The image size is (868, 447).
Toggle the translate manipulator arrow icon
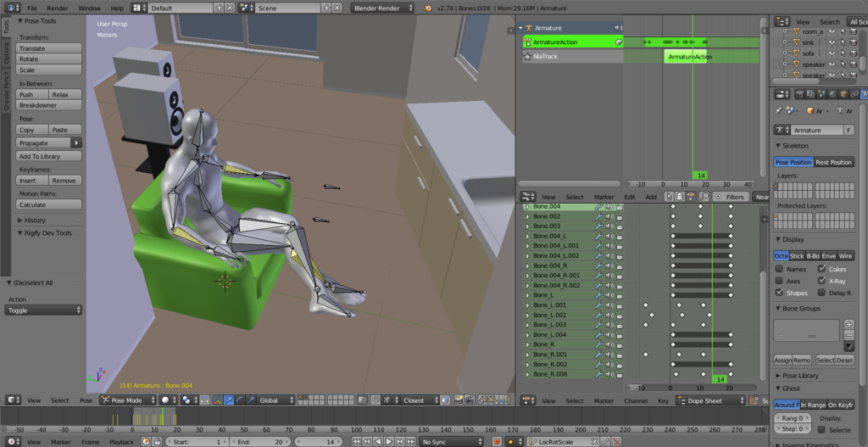[229, 400]
